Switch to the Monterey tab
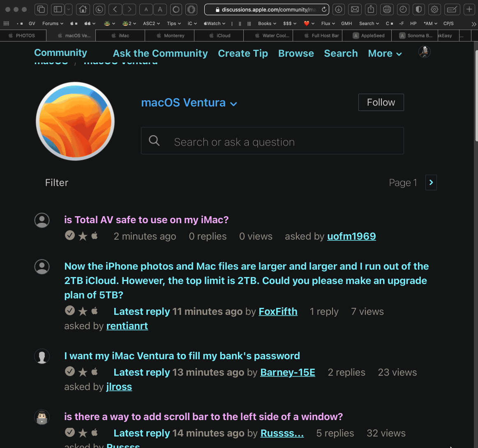The width and height of the screenshot is (478, 448). tap(169, 36)
